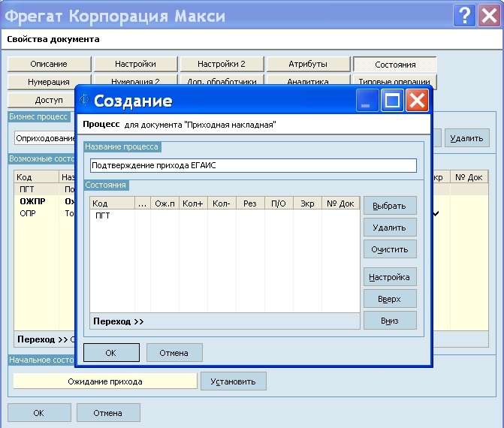Select ПГТ row in background table
This screenshot has width=504, height=428.
point(44,189)
